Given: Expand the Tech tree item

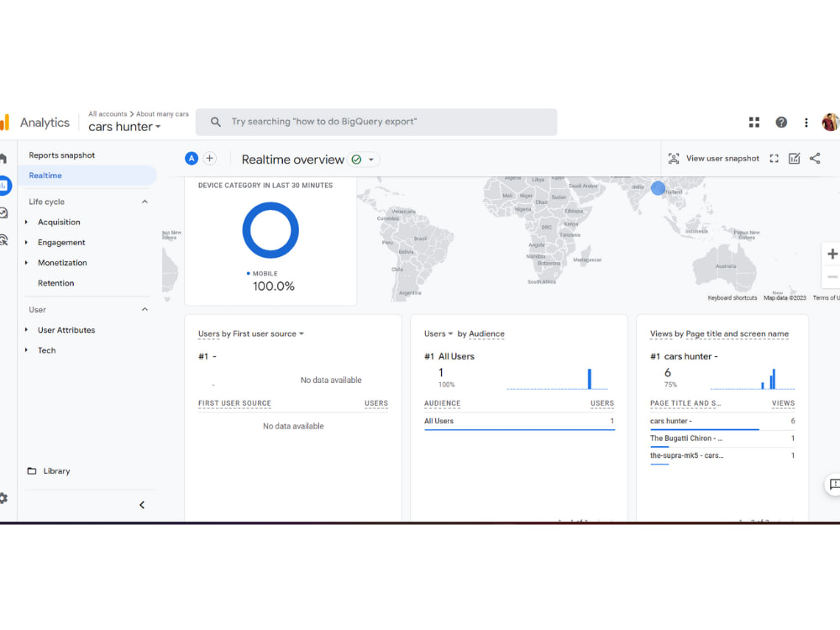Looking at the screenshot, I should [x=26, y=350].
